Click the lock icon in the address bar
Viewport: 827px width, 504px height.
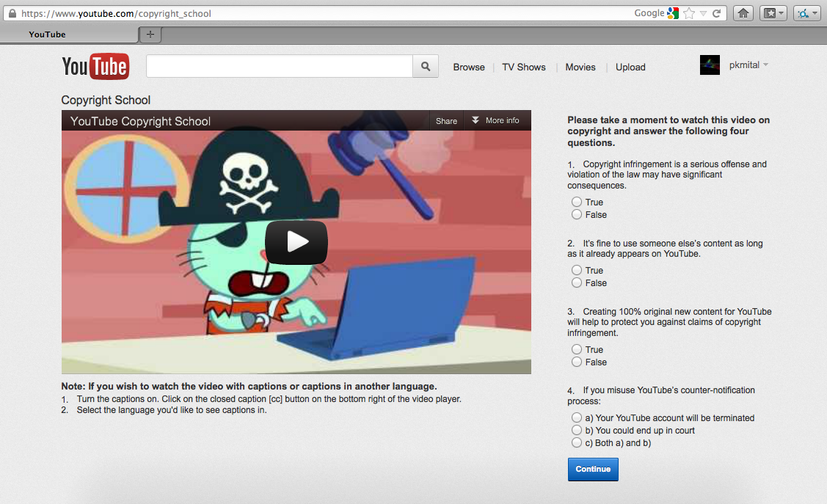[11, 13]
